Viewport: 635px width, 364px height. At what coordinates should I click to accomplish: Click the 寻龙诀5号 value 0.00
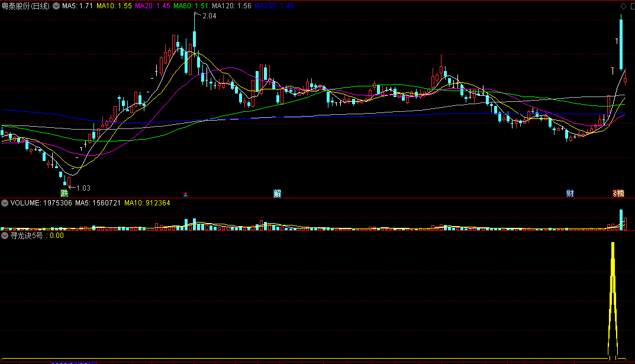tap(57, 236)
